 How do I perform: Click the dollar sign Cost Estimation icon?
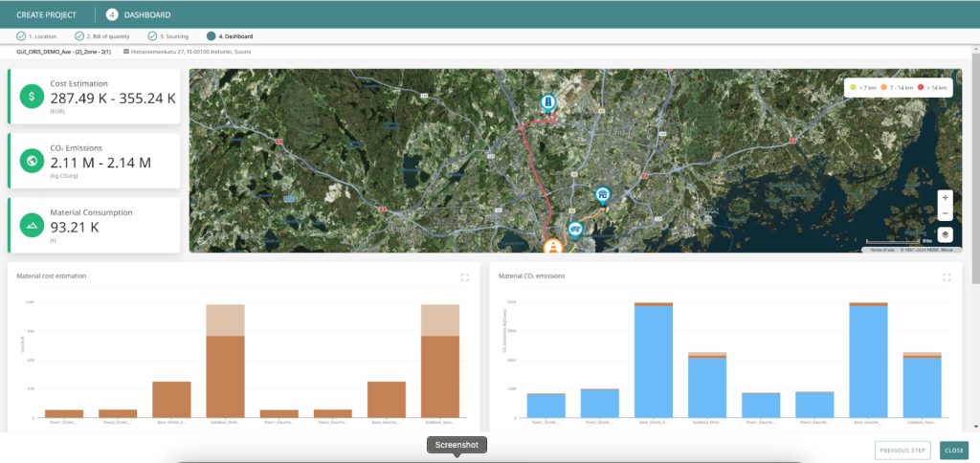click(32, 97)
